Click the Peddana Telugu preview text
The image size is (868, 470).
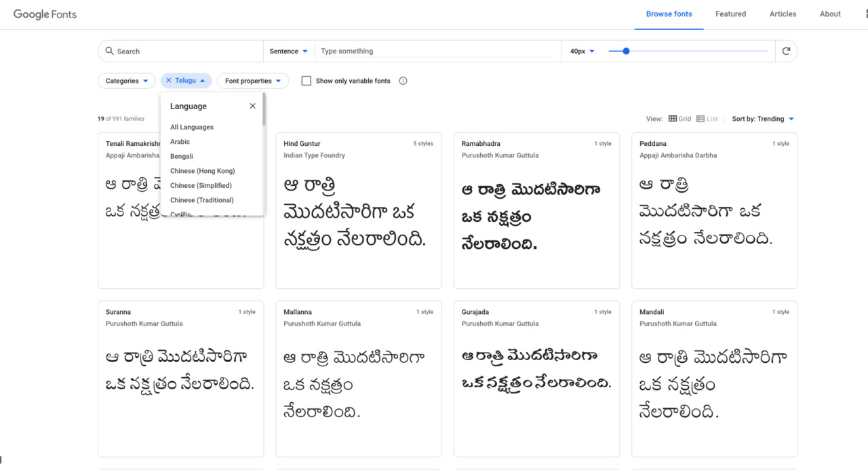(706, 212)
